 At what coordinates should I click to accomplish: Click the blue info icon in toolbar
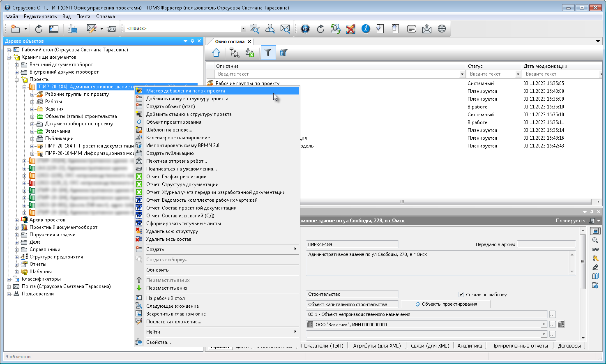coord(366,29)
